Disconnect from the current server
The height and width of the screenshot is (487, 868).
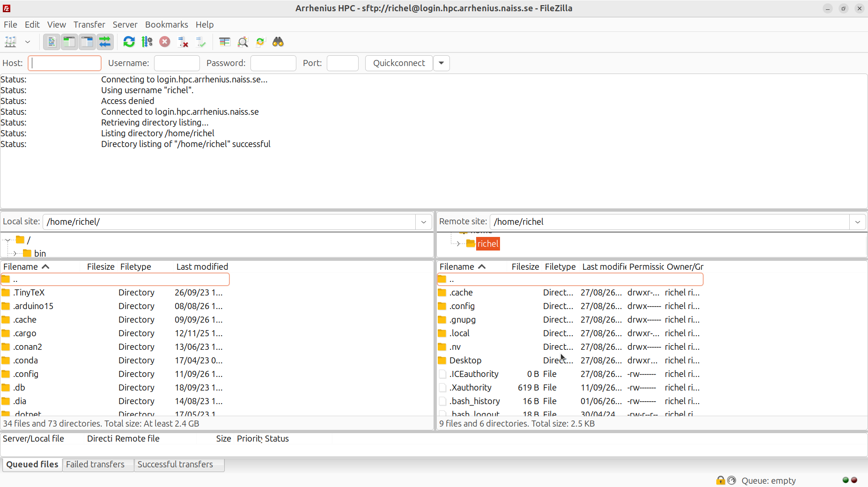[x=183, y=42]
